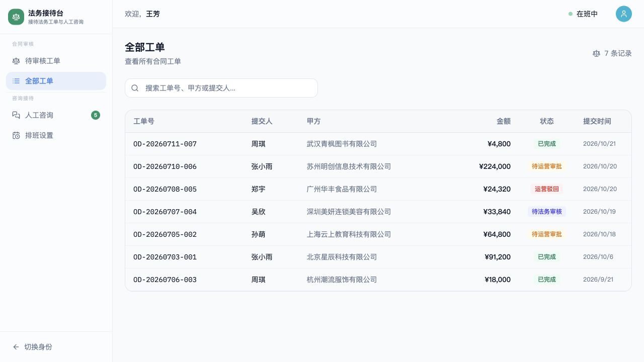The height and width of the screenshot is (362, 644).
Task: Click the 深圳美妍连锁美容有限公司 cell
Action: click(x=349, y=212)
